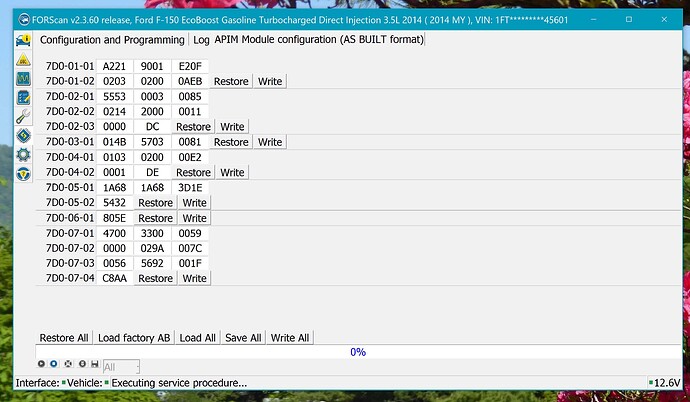Edit the 0214 field in row 7D0-02-02
The height and width of the screenshot is (402, 690).
(x=114, y=112)
